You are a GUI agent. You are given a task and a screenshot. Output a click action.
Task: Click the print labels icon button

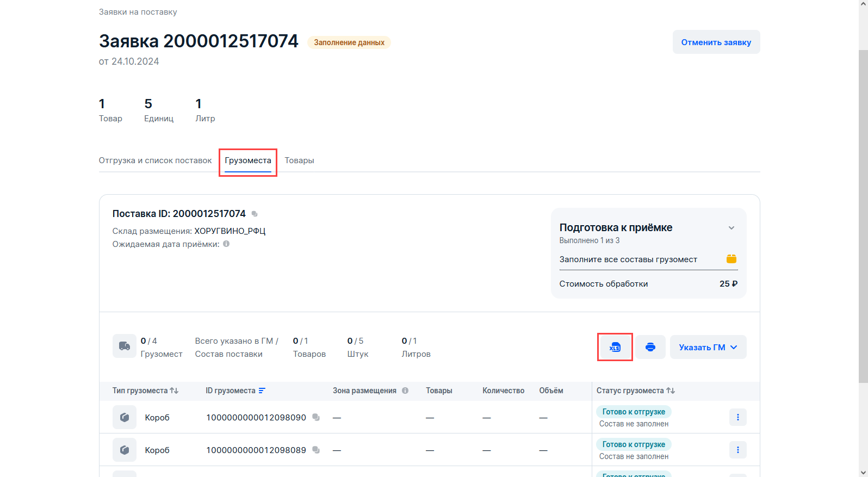pyautogui.click(x=650, y=347)
